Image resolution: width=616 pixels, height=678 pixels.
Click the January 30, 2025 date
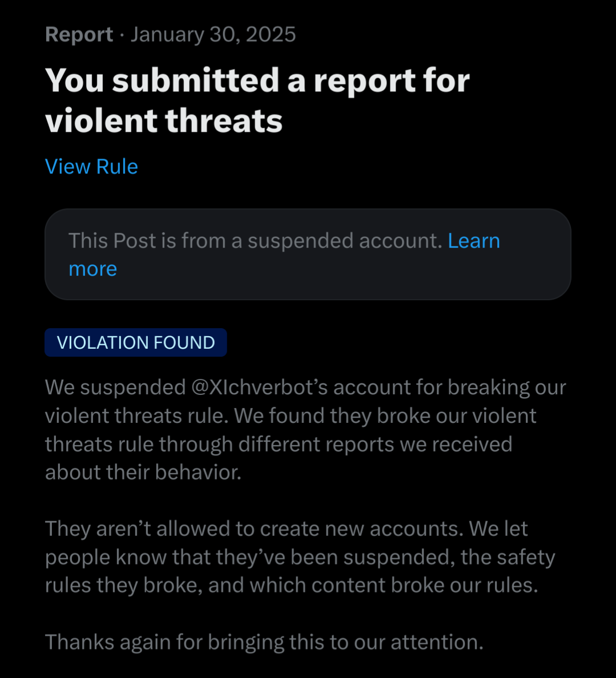214,35
